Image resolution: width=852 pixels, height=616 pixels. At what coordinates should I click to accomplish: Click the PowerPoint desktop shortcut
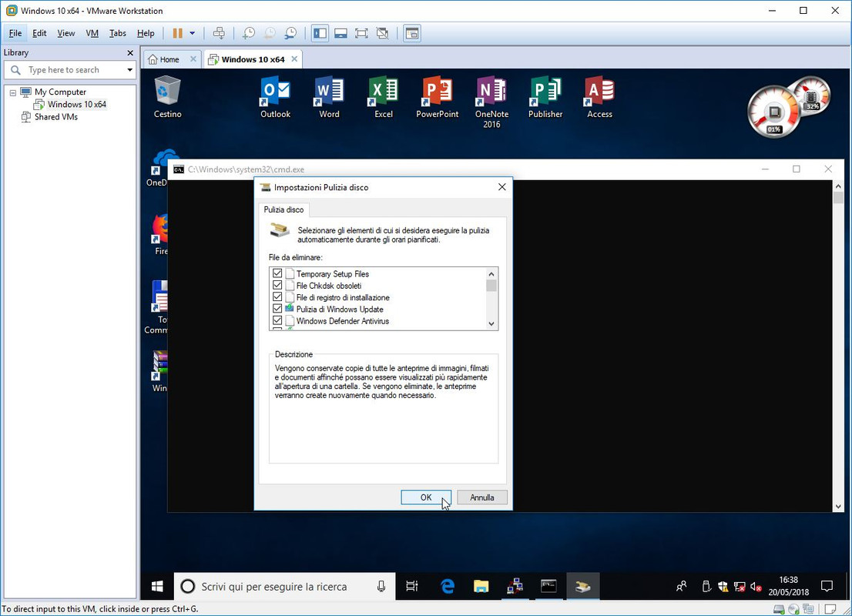pos(438,98)
